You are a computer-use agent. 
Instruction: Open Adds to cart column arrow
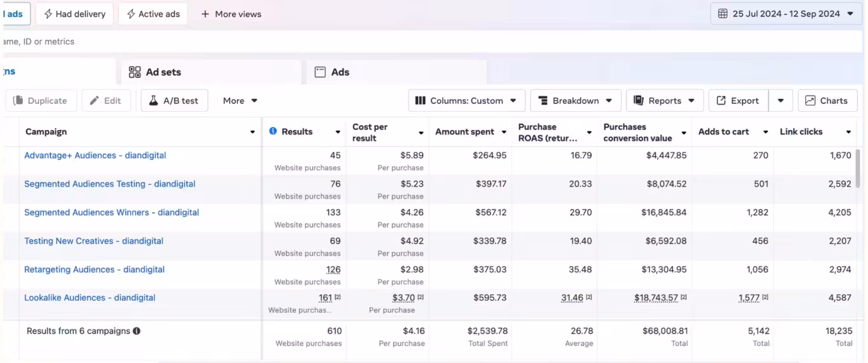point(766,132)
